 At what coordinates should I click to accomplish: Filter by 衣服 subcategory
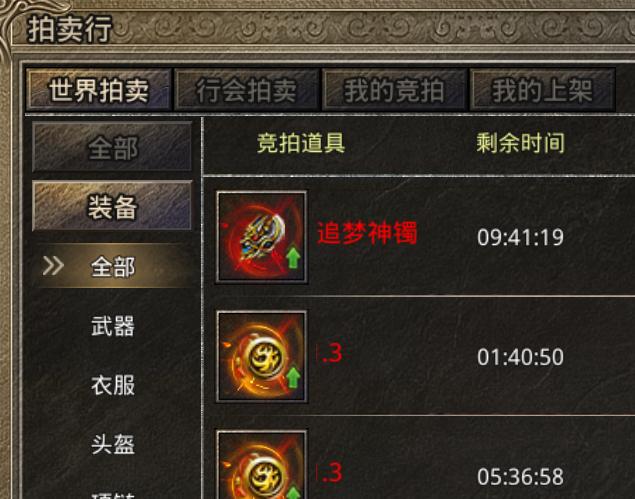tap(113, 385)
